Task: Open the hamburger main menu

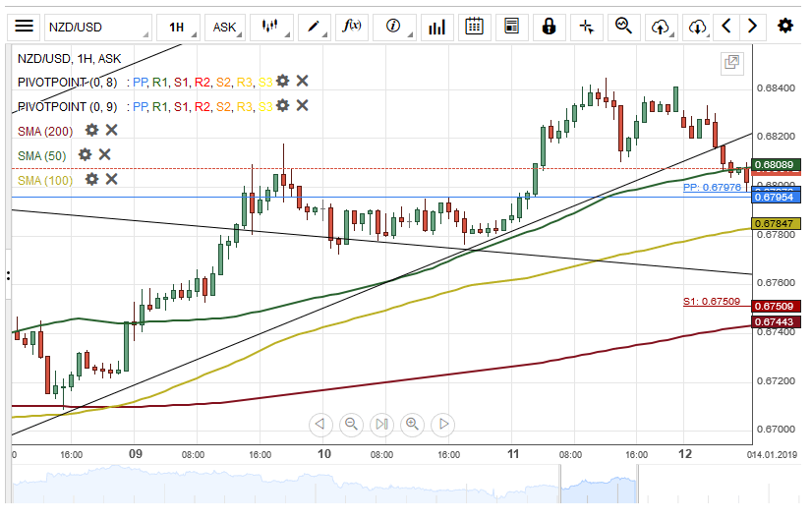Action: click(x=25, y=27)
